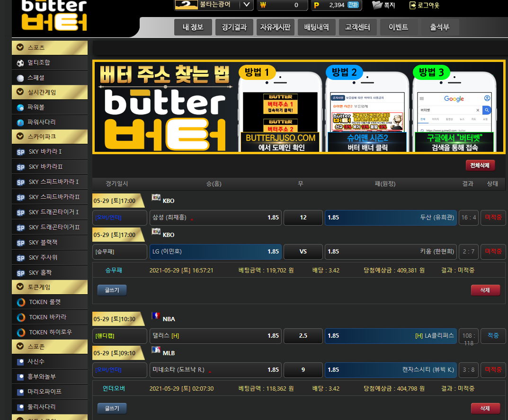Click the SP icon for SKY 블랙잭
Viewport: 508px width, 420px height.
pyautogui.click(x=20, y=243)
